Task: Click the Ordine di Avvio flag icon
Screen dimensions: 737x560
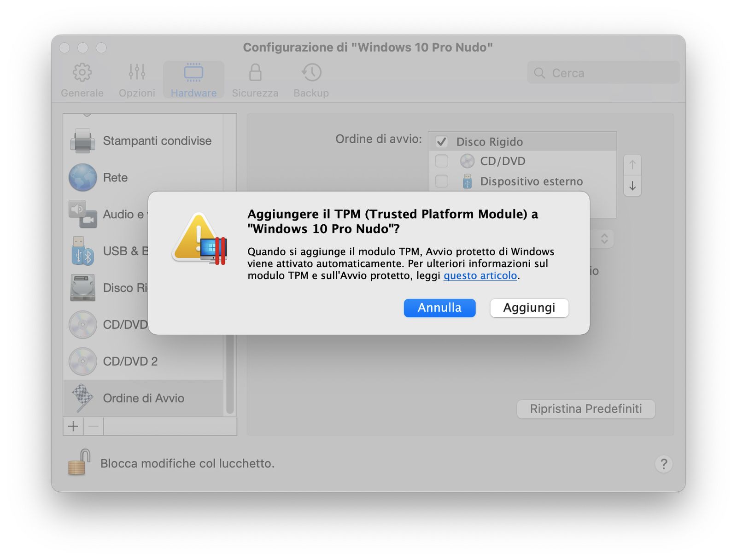Action: [83, 398]
